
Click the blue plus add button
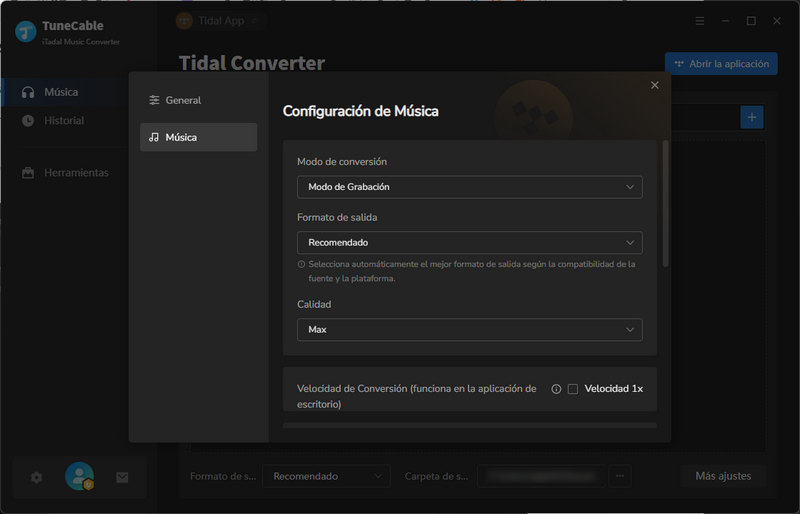tap(752, 117)
